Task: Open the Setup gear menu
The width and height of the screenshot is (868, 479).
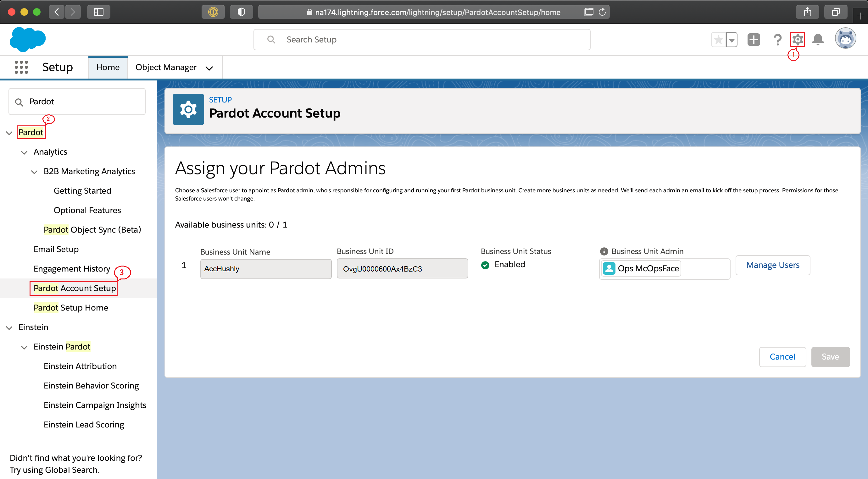Action: click(x=797, y=40)
